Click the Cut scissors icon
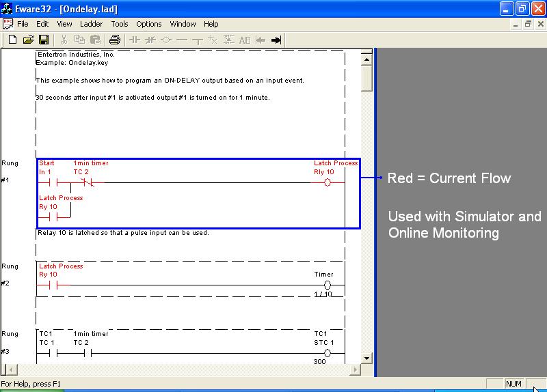The height and width of the screenshot is (392, 547). click(64, 40)
